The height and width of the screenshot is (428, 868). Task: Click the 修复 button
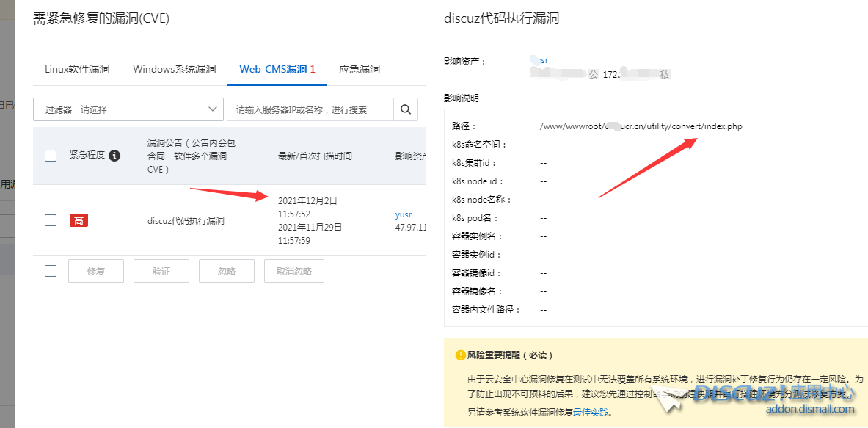click(96, 271)
